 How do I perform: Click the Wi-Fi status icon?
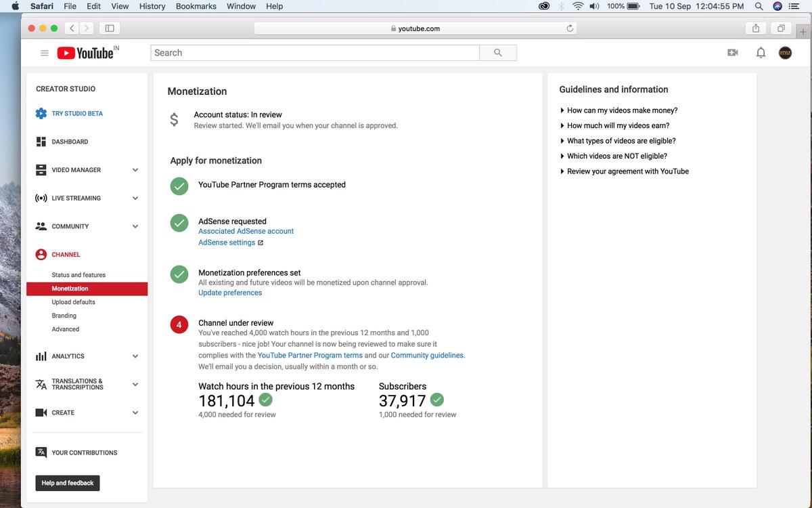(x=578, y=6)
